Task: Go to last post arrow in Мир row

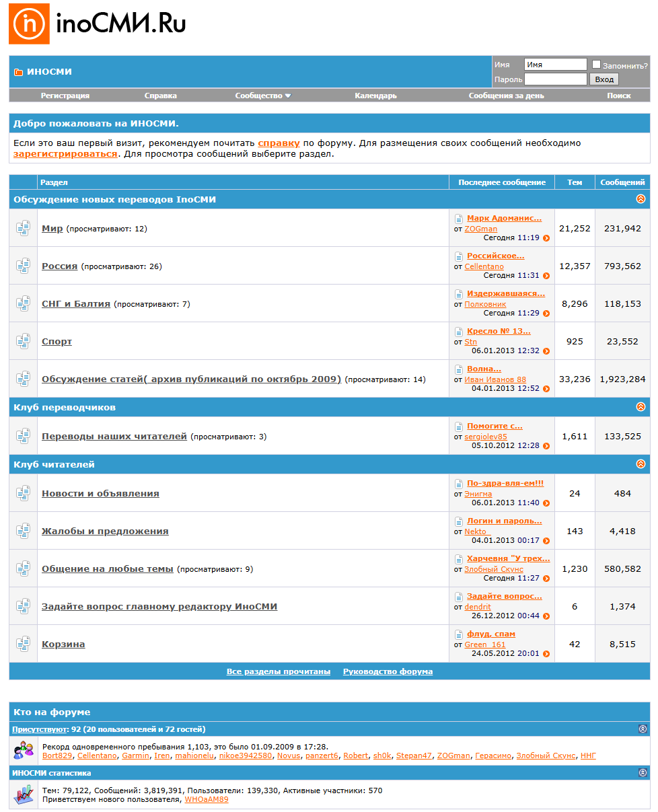Action: (x=546, y=238)
